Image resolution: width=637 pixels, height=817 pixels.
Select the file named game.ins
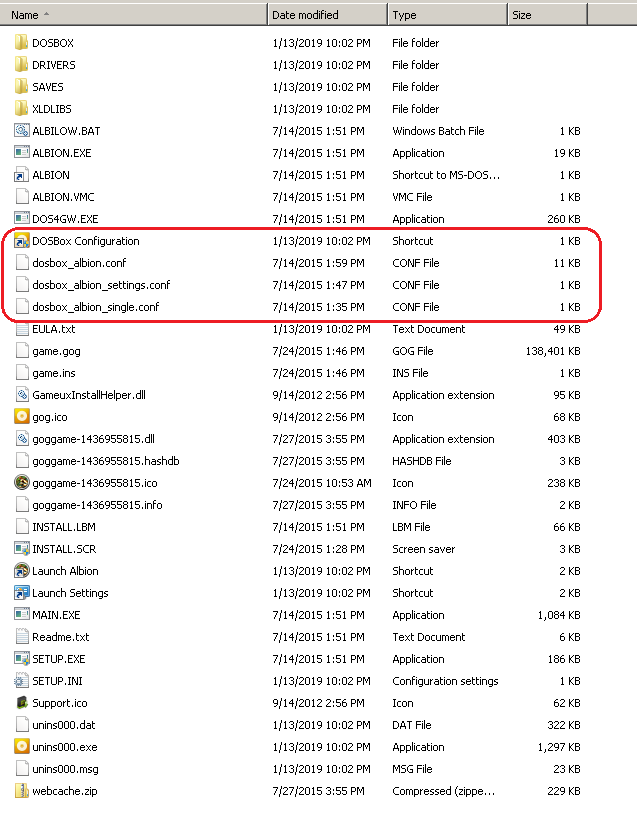pyautogui.click(x=54, y=373)
